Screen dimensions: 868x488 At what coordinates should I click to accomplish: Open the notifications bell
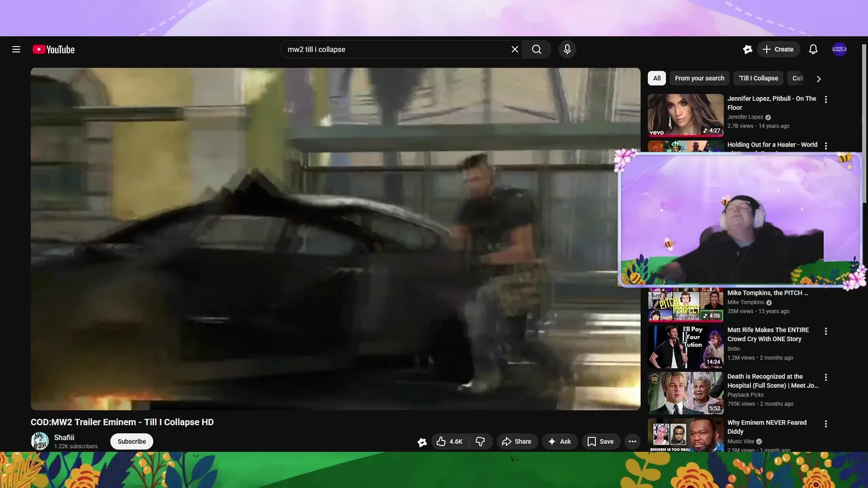pyautogui.click(x=813, y=49)
